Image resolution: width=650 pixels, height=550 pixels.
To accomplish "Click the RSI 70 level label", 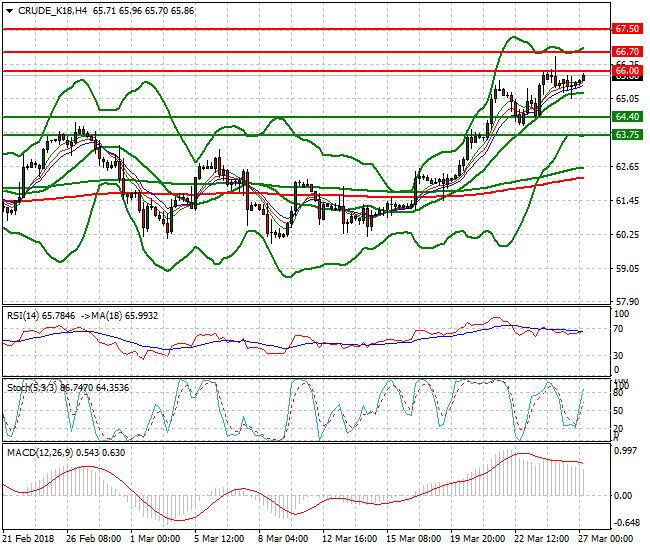I will (x=618, y=329).
